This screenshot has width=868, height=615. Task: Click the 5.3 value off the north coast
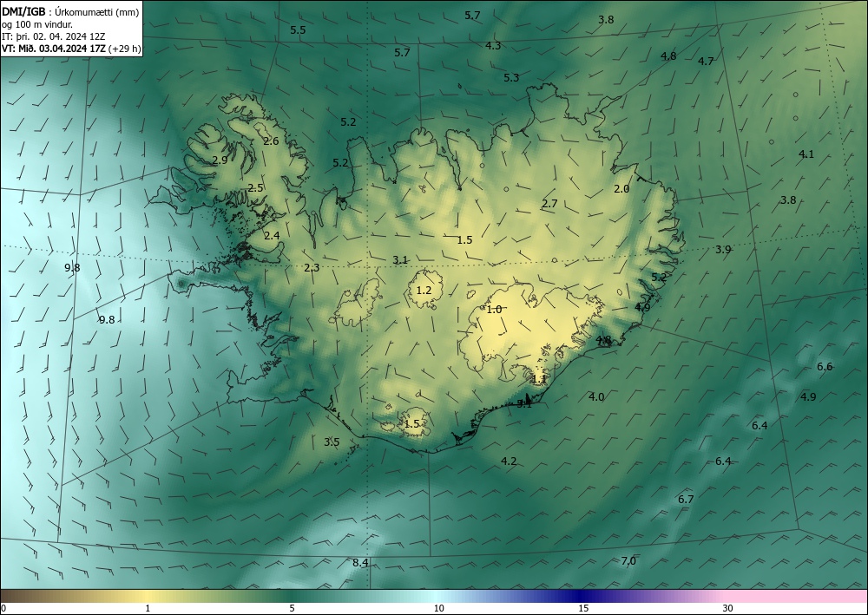511,77
